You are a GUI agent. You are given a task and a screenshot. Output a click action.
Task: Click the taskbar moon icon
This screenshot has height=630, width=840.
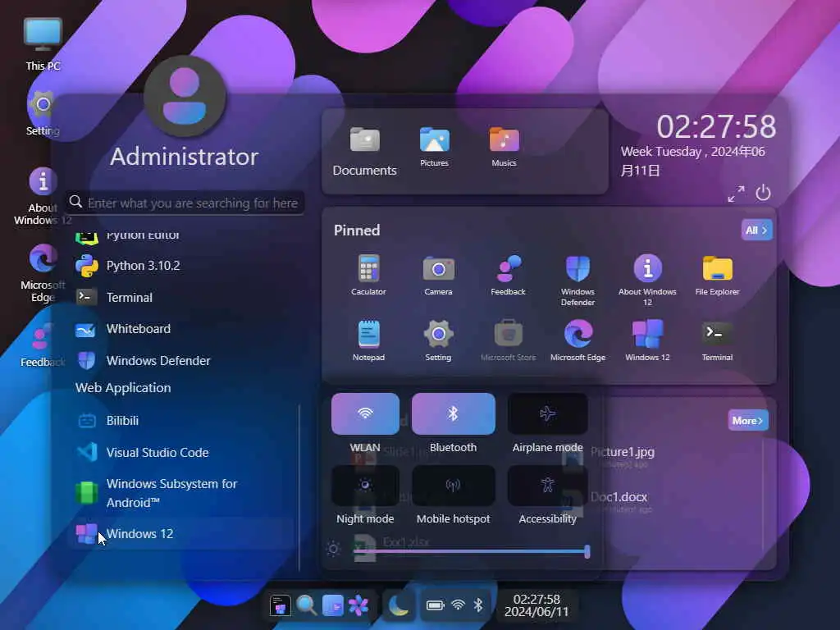pos(398,605)
